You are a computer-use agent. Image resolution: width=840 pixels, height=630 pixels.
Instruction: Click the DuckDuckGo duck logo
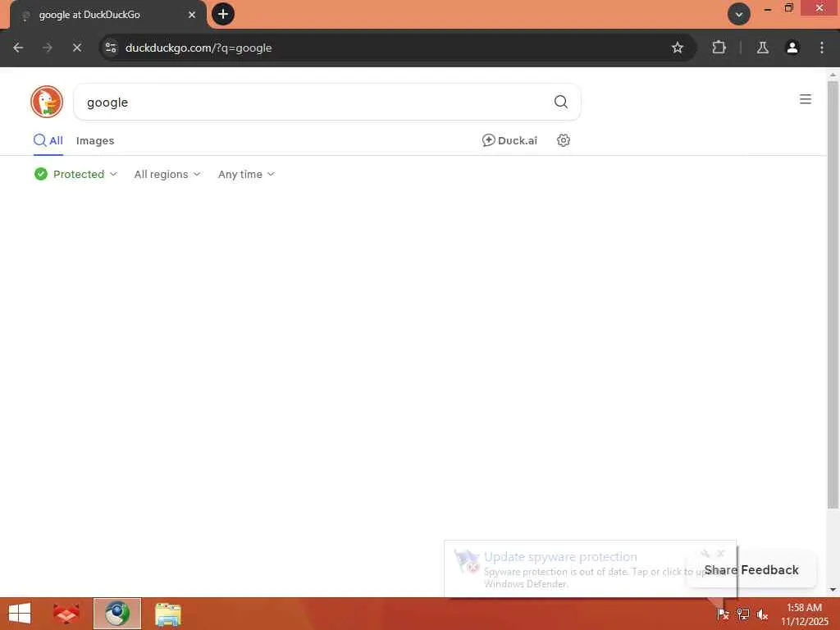point(47,102)
